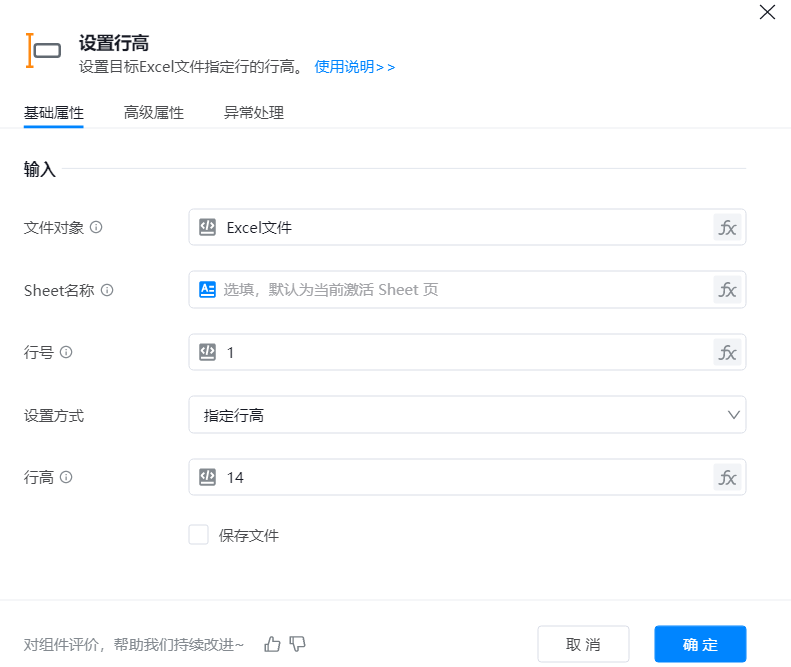Click info icon next to 文件对象 label
Screen dimensions: 791x667
click(96, 227)
